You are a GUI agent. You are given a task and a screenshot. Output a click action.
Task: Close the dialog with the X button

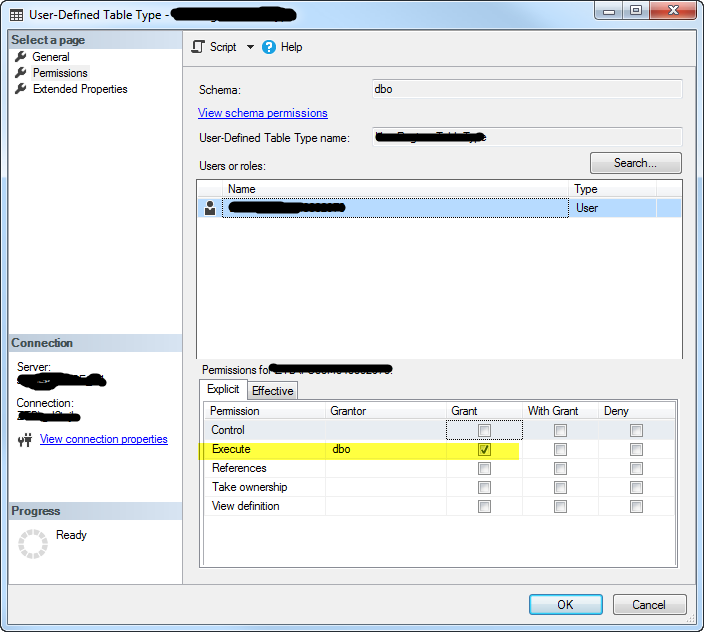click(673, 11)
